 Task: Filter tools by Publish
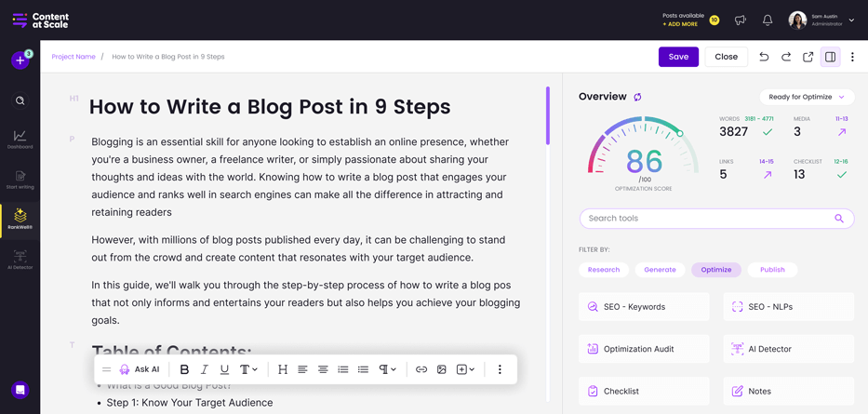[772, 270]
